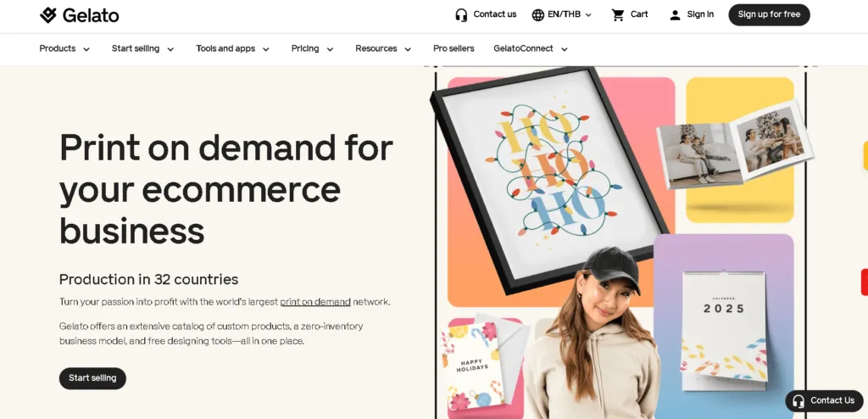Expand the GelatoConnect menu
Screen dimensions: 868x419
pos(531,49)
